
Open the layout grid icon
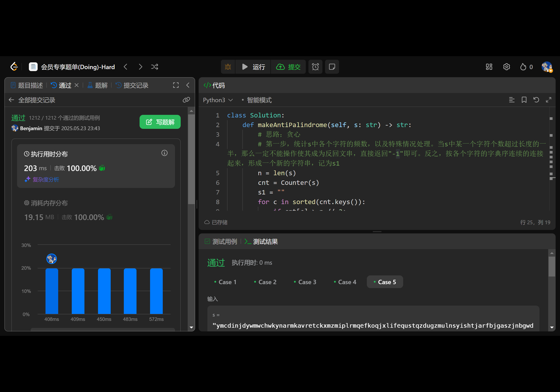(489, 67)
